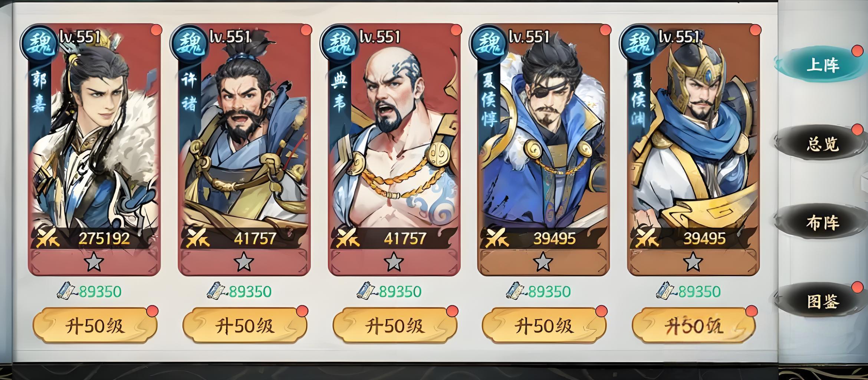Click the scroll cost icon under 郭嘉
The height and width of the screenshot is (380, 868).
pyautogui.click(x=66, y=291)
